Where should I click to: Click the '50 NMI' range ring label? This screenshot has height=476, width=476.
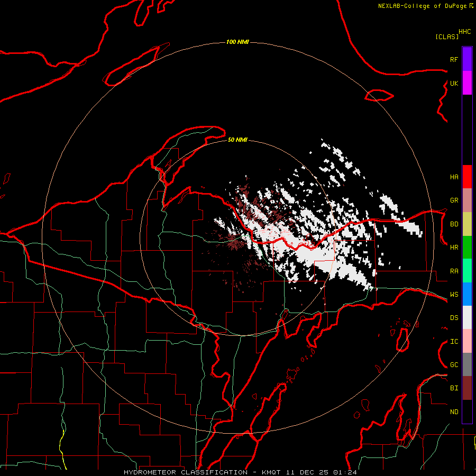(x=237, y=140)
